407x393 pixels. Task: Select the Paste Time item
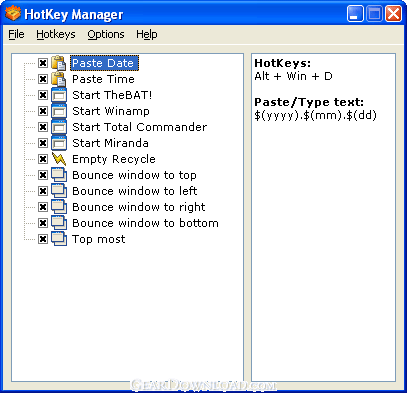coord(104,79)
